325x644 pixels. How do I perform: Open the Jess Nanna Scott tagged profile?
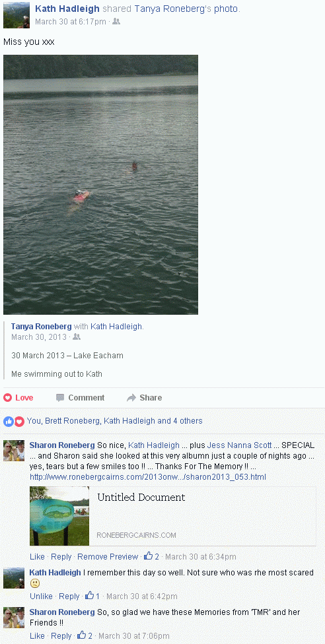click(x=239, y=445)
